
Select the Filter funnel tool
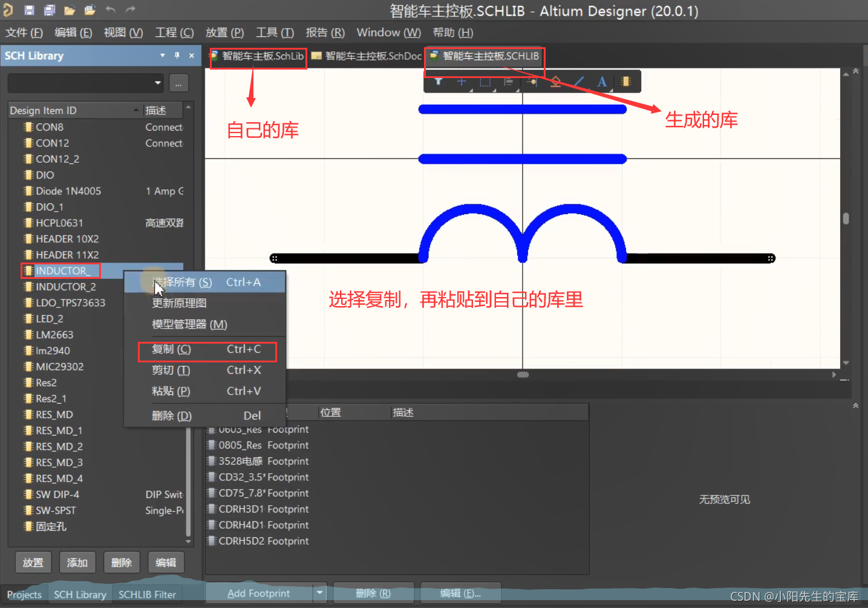tap(439, 82)
